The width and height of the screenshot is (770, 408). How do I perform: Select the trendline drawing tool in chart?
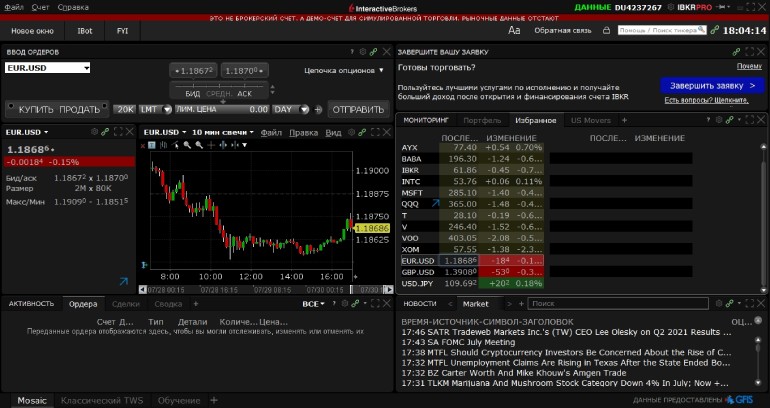coord(175,145)
